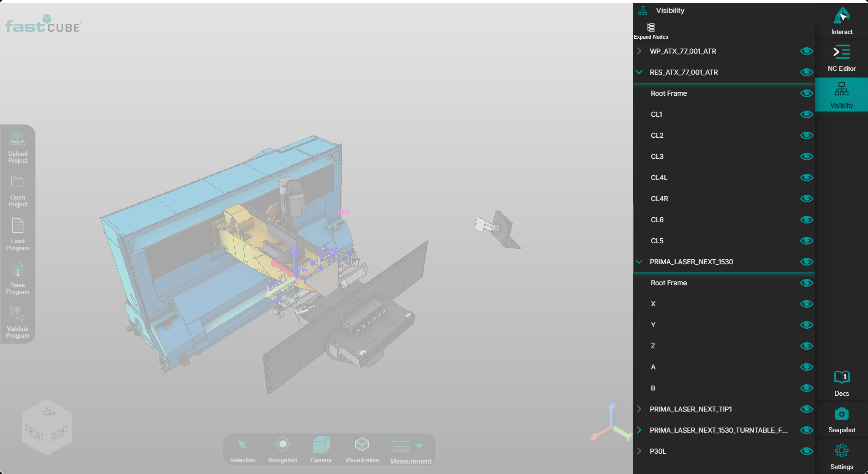
Task: Expand the WP_ATX_77_001_ATR node
Action: 639,51
